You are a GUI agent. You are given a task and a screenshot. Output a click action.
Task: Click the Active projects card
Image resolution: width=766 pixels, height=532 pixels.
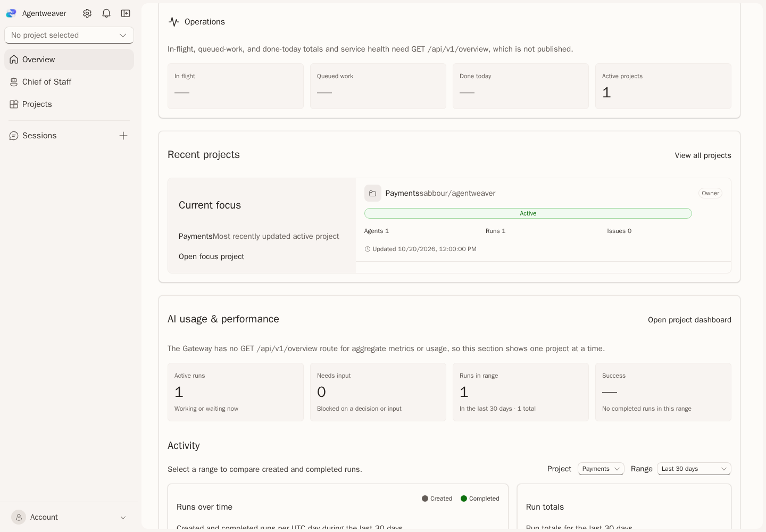(663, 86)
